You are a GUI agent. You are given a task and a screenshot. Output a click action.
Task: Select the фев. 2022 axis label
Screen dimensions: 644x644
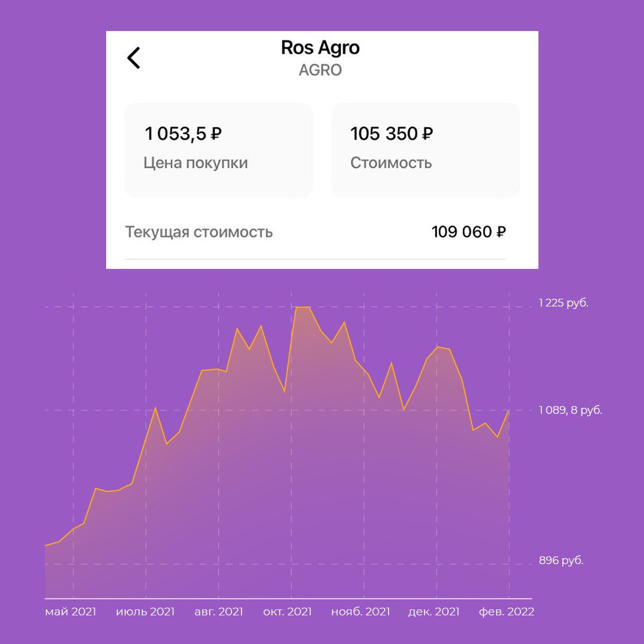pyautogui.click(x=507, y=612)
